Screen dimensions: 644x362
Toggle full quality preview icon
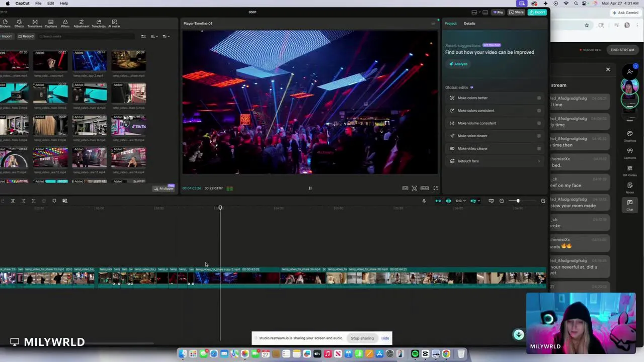click(x=405, y=188)
